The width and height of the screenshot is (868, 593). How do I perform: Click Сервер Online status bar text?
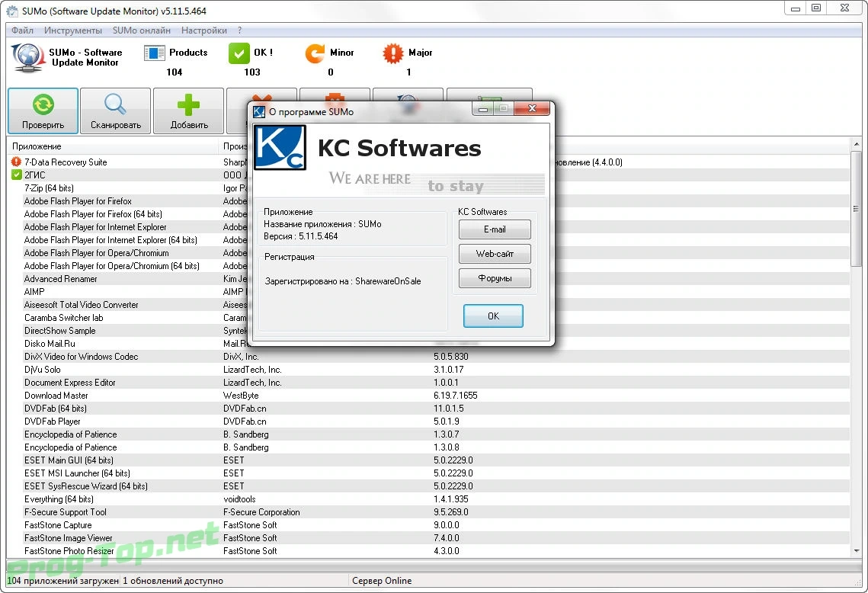coord(381,581)
